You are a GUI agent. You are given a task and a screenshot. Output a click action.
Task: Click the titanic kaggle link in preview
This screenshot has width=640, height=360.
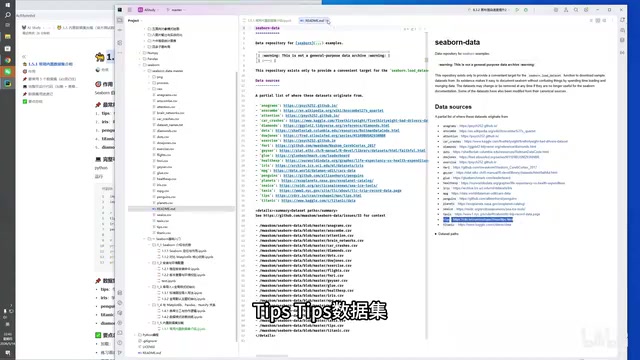[484, 225]
